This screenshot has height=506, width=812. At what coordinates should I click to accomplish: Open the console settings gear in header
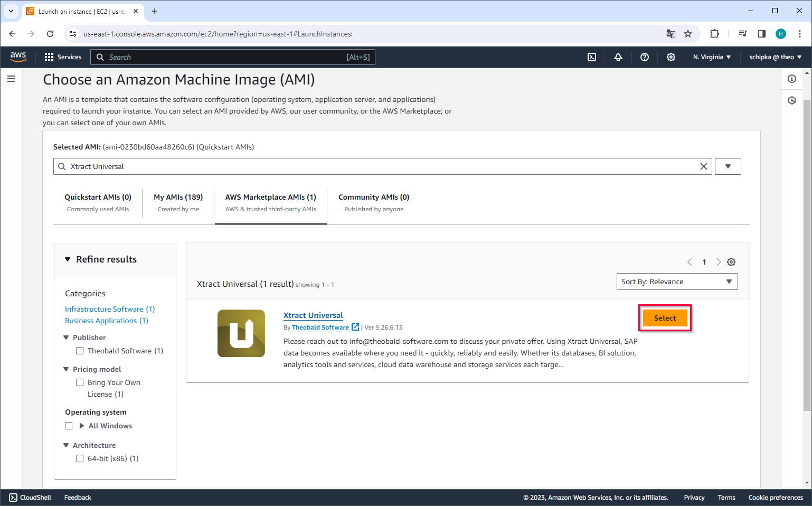click(671, 57)
